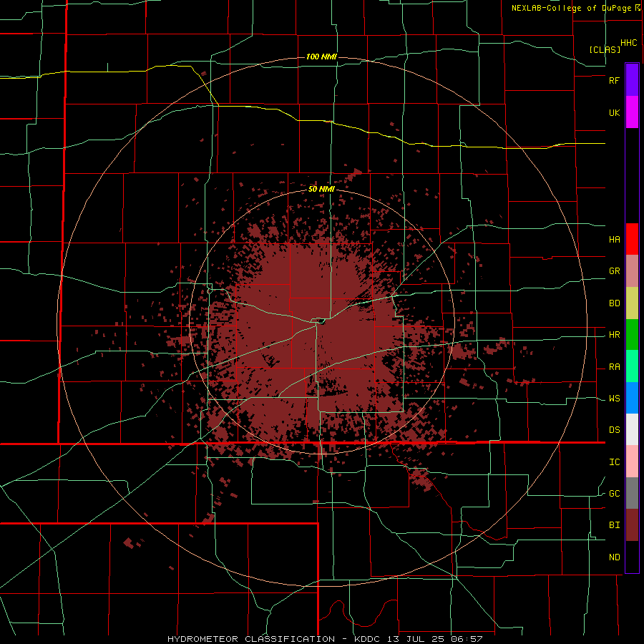Click the BI legend label
The image size is (644, 644).
(x=614, y=525)
